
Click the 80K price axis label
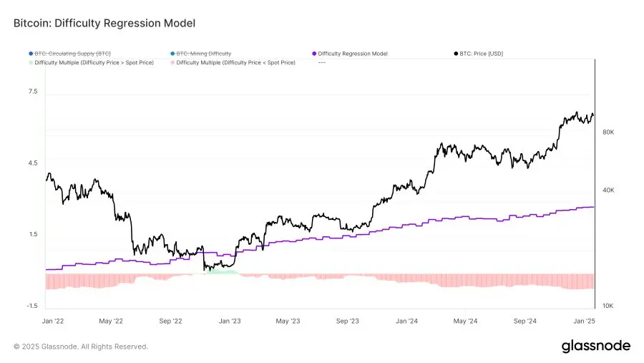pos(608,132)
